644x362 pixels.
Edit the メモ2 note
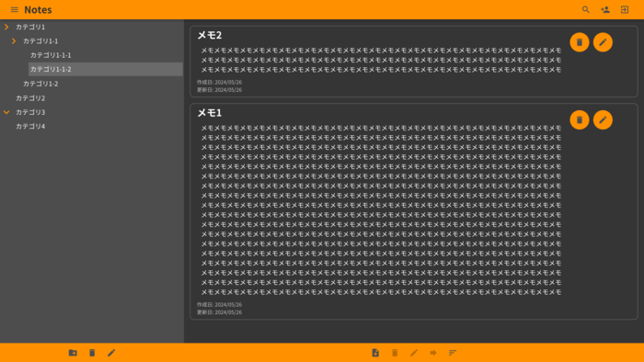click(x=603, y=42)
